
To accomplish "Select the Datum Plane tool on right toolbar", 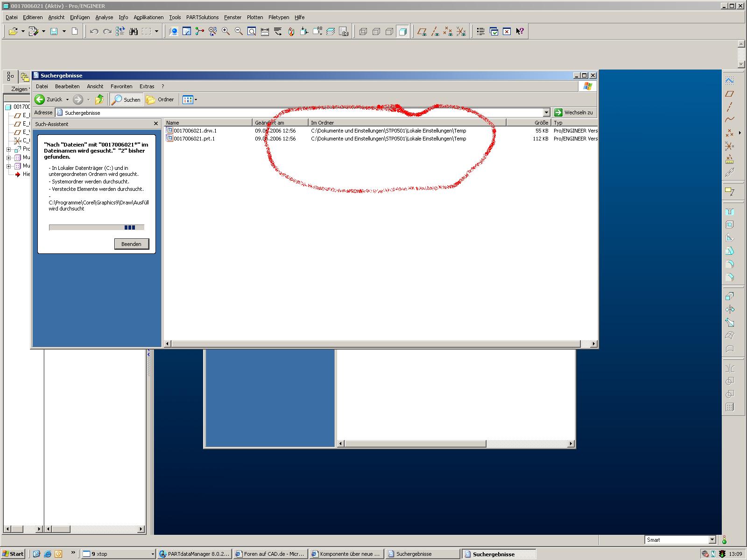I will [730, 94].
